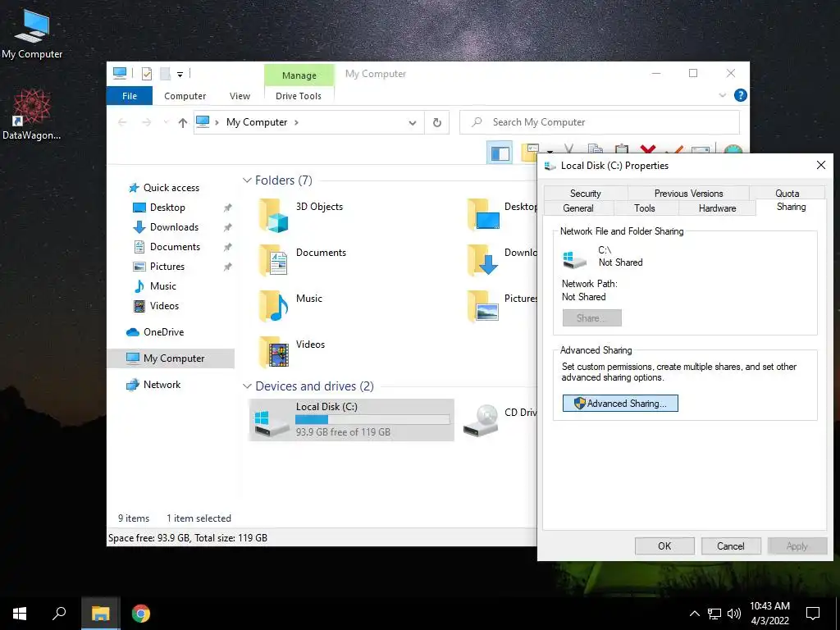The height and width of the screenshot is (630, 840).
Task: Select OneDrive in navigation pane
Action: tap(163, 332)
